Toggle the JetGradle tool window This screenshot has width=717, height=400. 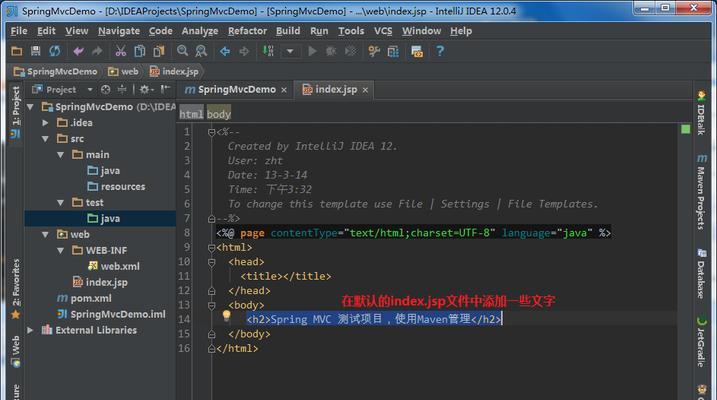[x=701, y=341]
